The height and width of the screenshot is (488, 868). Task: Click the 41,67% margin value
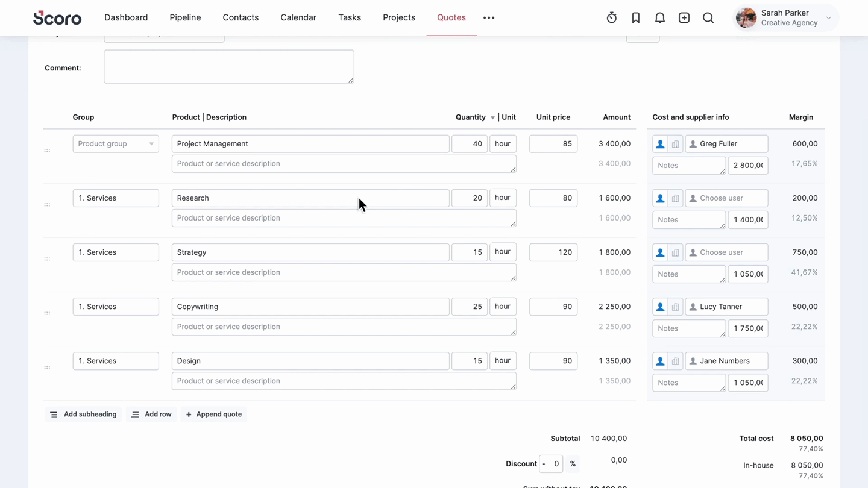[804, 272]
